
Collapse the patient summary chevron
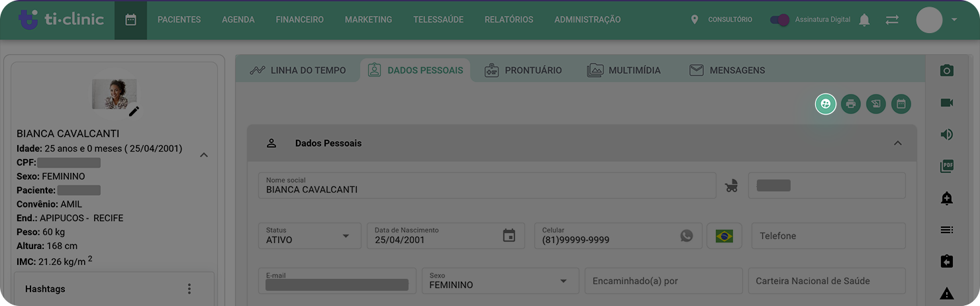[x=204, y=155]
